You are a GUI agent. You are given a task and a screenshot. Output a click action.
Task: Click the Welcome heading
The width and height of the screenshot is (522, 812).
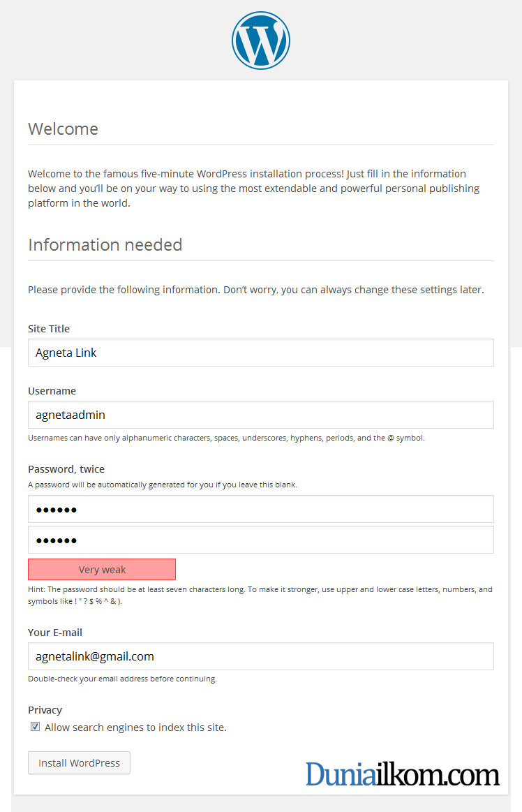[x=64, y=129]
